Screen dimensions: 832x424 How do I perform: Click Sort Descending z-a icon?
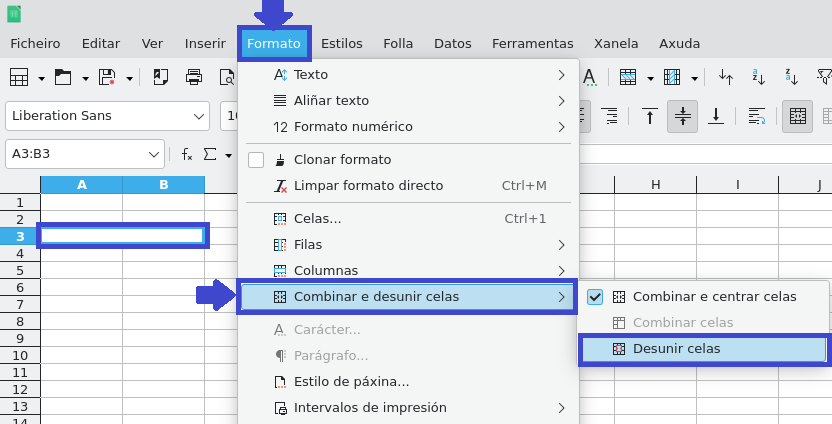[x=792, y=77]
